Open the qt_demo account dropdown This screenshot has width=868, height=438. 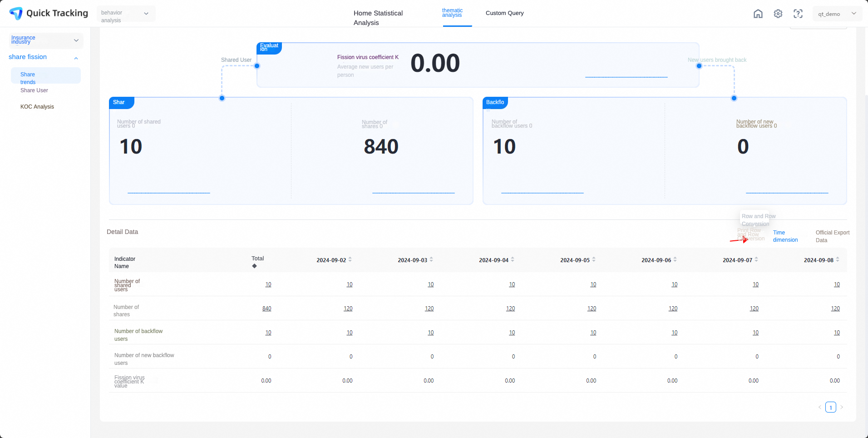[x=837, y=14]
